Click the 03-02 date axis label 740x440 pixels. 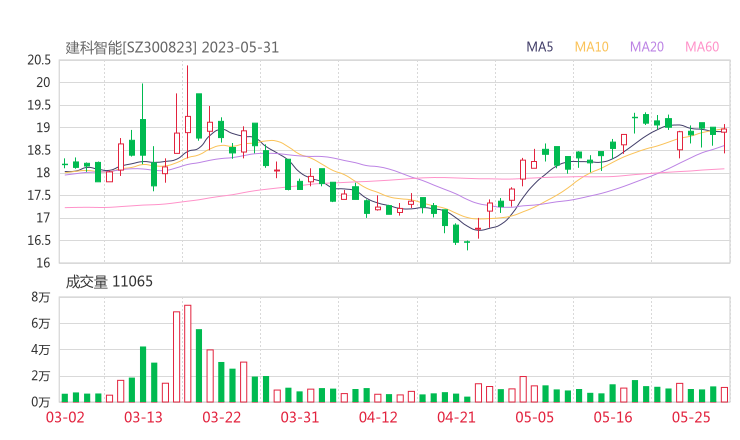click(65, 417)
